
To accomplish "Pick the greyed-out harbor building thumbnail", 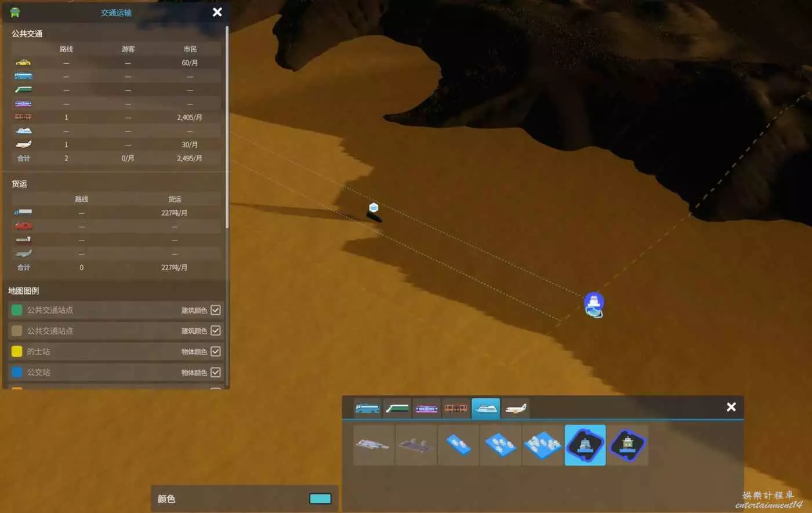I will 416,445.
